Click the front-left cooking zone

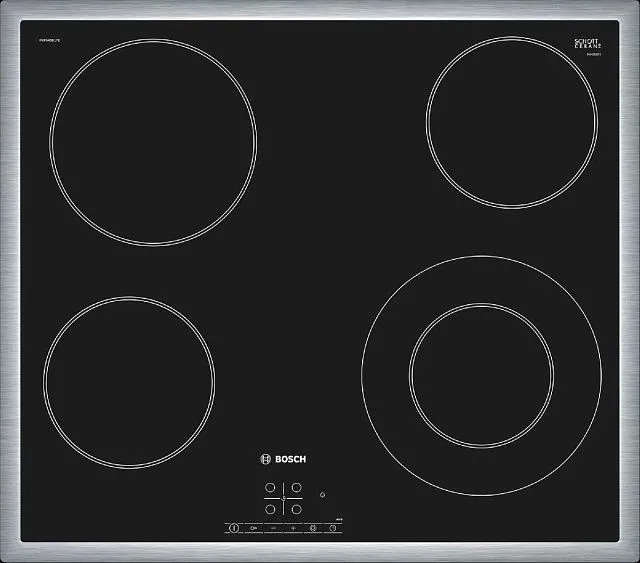pos(129,383)
